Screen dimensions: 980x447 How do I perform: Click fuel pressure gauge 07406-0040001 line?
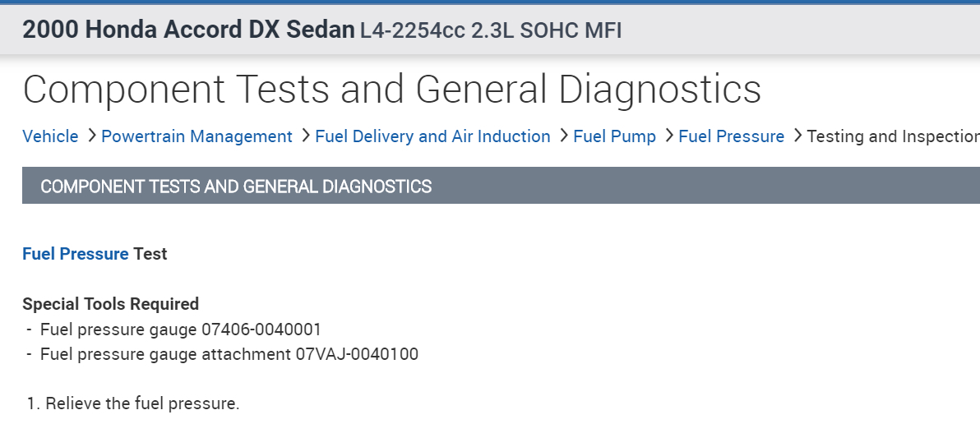coord(180,329)
